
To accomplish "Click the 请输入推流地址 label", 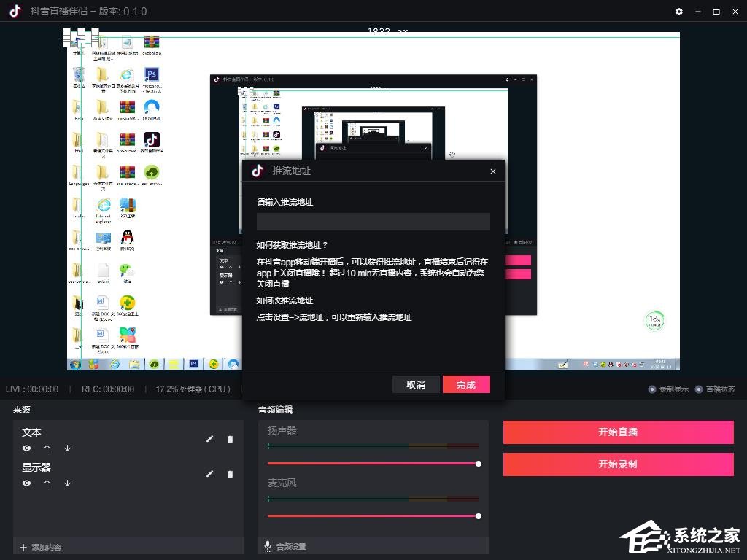I will (285, 202).
